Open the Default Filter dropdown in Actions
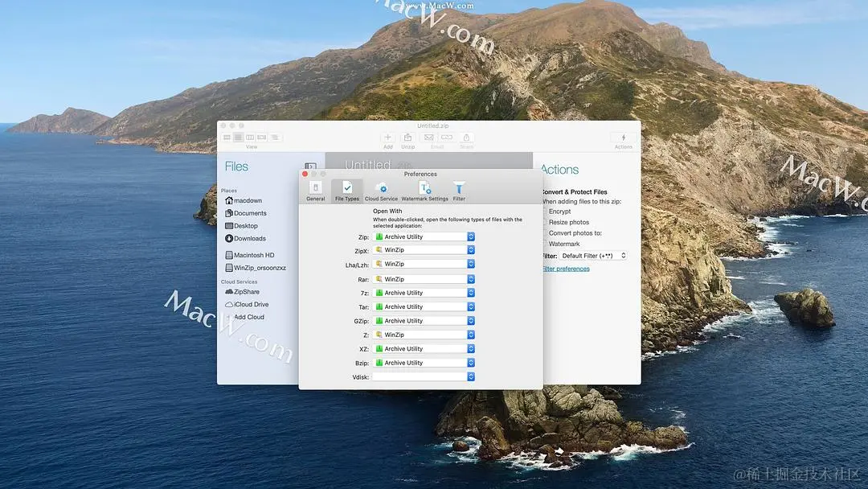 pyautogui.click(x=593, y=256)
